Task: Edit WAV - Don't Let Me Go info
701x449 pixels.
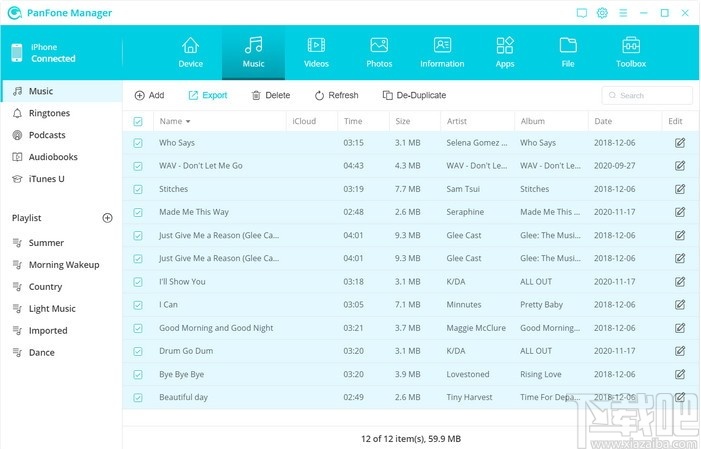Action: tap(680, 165)
